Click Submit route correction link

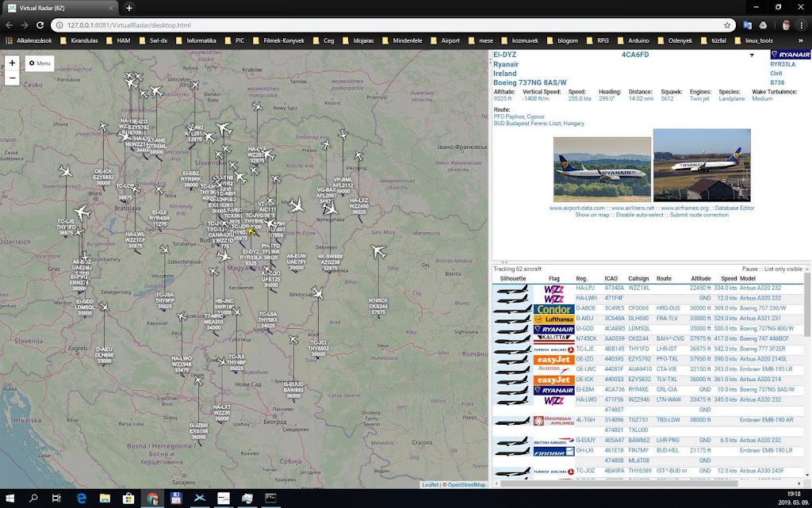coord(699,215)
